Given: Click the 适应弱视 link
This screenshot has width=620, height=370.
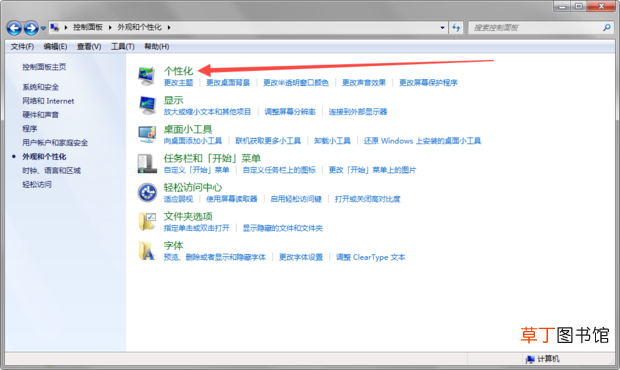Looking at the screenshot, I should coord(178,199).
